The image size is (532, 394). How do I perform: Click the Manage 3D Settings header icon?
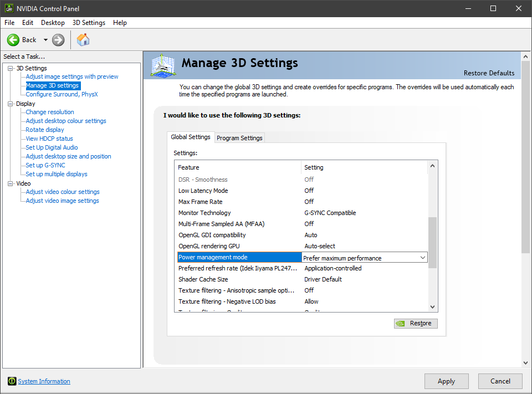point(163,65)
